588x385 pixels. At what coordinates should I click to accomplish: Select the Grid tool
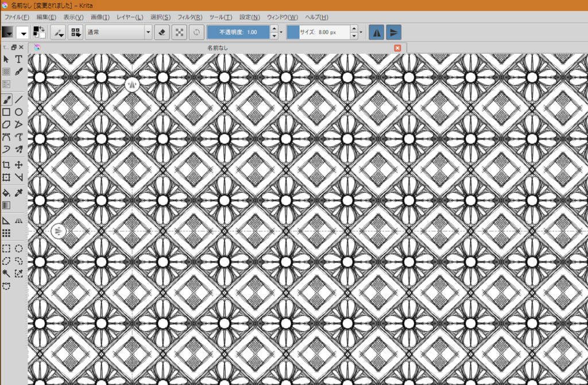[6, 233]
